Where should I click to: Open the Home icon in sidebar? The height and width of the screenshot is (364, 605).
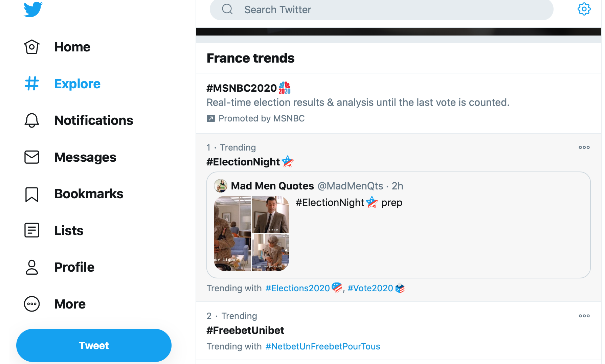click(32, 47)
